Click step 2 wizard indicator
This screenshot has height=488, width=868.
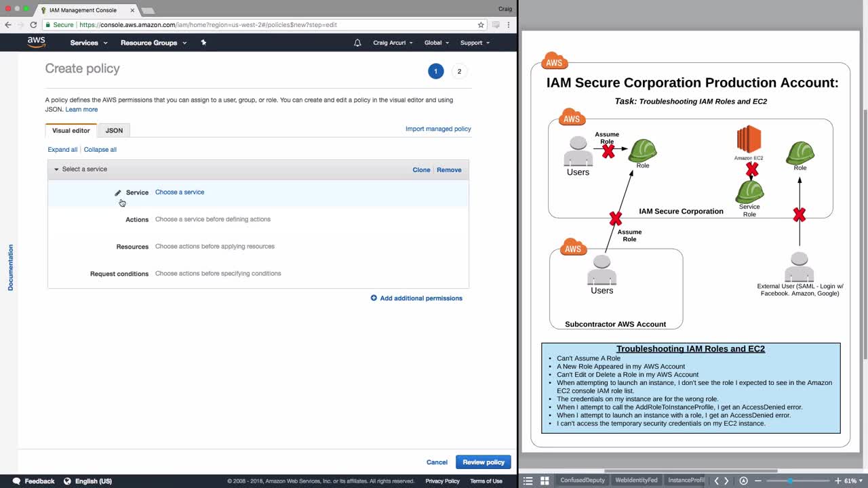tap(459, 71)
